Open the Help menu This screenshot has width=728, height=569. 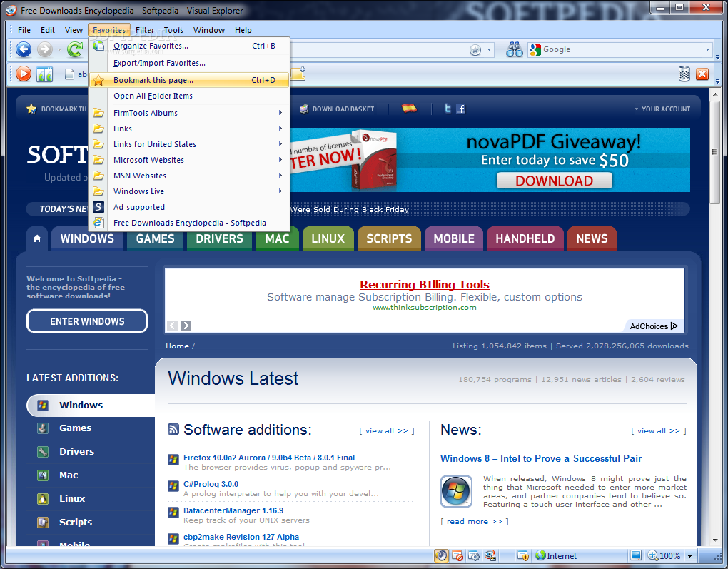243,30
